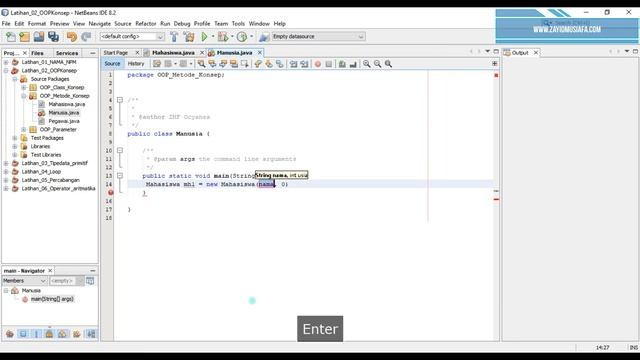The width and height of the screenshot is (640, 360).
Task: Click the editor toolbar Find Selection icon
Action: [x=201, y=64]
